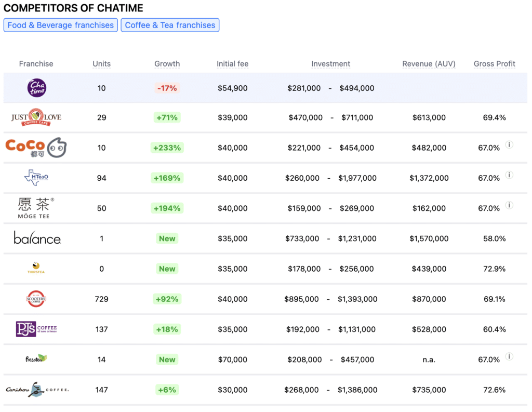Click Caribou's 147 units value

click(x=101, y=390)
